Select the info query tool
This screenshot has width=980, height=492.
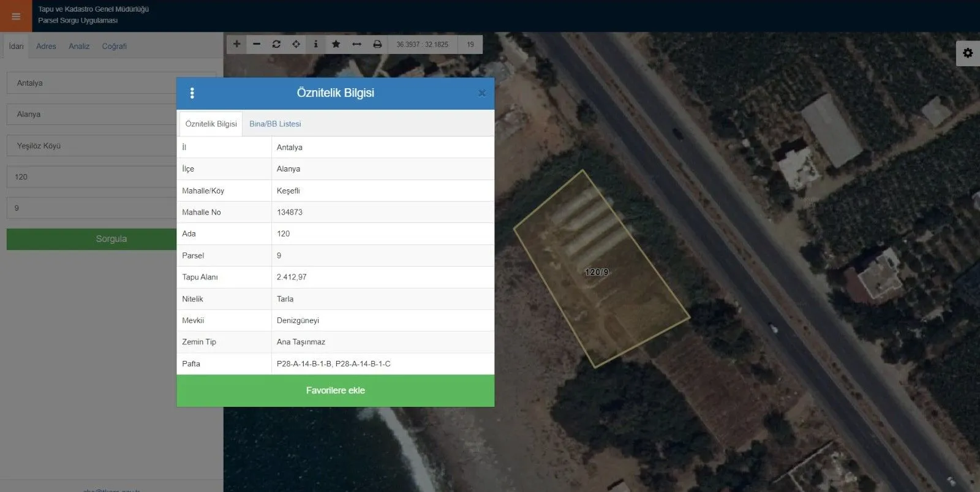tap(315, 44)
